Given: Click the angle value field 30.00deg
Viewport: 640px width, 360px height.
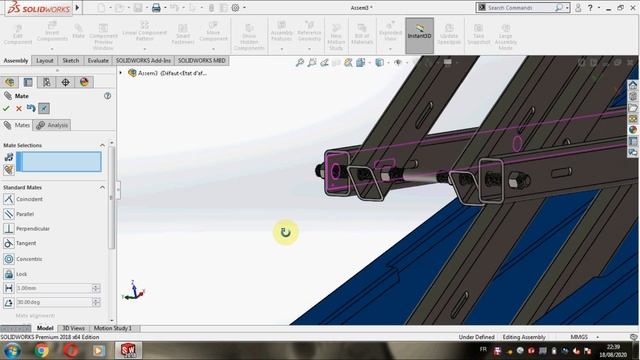Looking at the screenshot, I should point(53,302).
